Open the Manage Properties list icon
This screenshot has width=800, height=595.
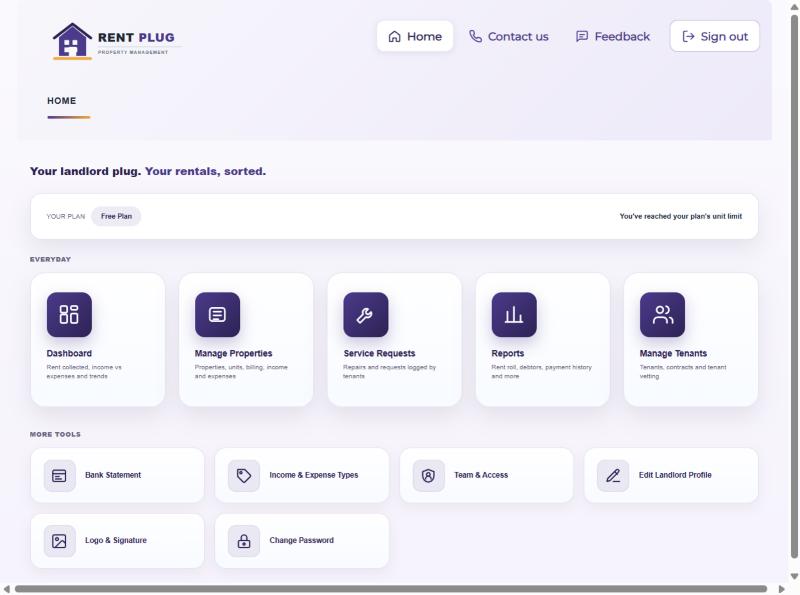(x=217, y=314)
